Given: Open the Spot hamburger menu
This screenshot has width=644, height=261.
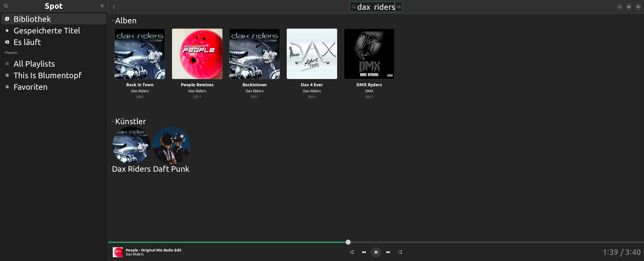Looking at the screenshot, I should click(102, 6).
